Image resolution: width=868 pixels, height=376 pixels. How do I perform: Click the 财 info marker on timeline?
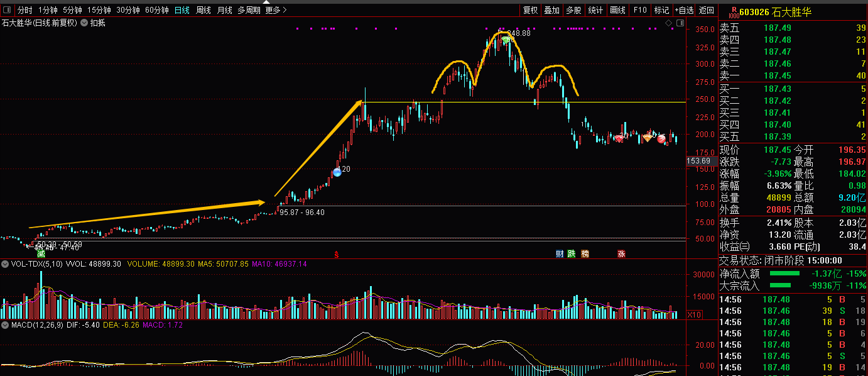click(560, 253)
